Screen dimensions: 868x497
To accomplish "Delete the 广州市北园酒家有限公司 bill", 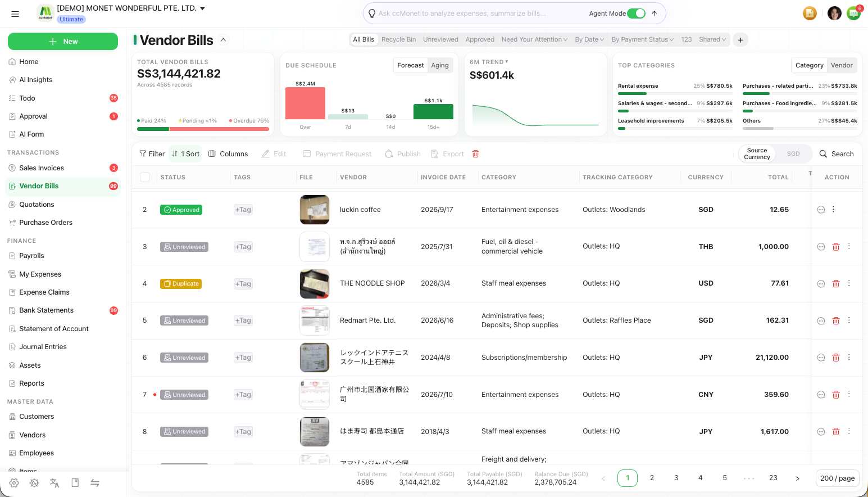I will (x=836, y=395).
